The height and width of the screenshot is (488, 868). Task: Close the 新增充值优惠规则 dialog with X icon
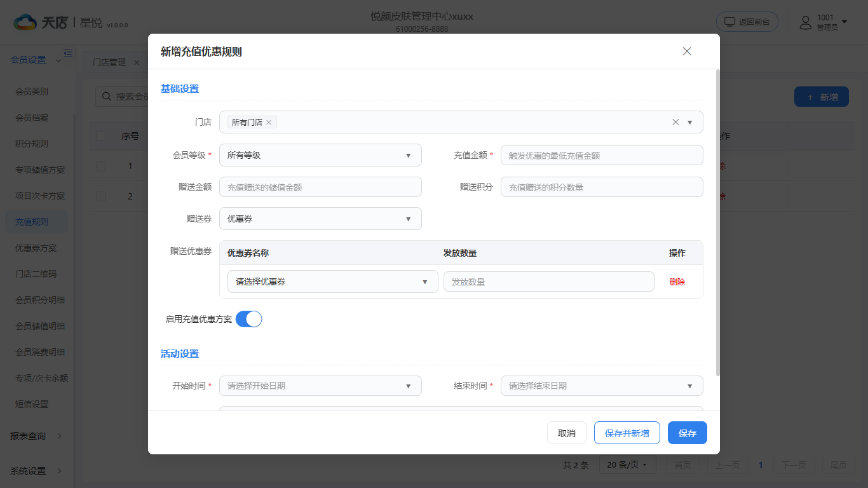pyautogui.click(x=687, y=51)
